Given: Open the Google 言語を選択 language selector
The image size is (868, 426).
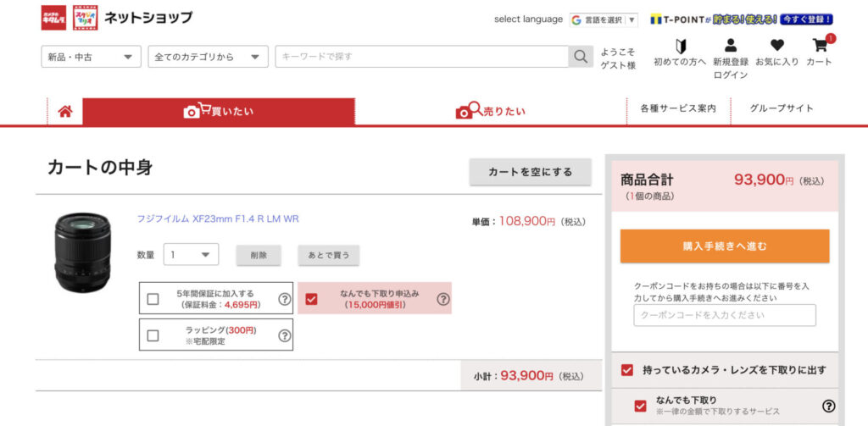Looking at the screenshot, I should (x=604, y=20).
